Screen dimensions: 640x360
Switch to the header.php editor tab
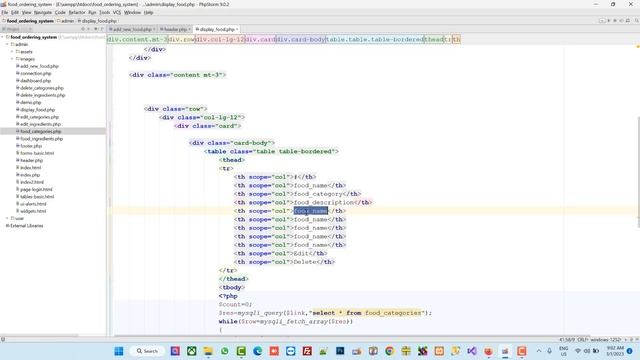(x=175, y=29)
